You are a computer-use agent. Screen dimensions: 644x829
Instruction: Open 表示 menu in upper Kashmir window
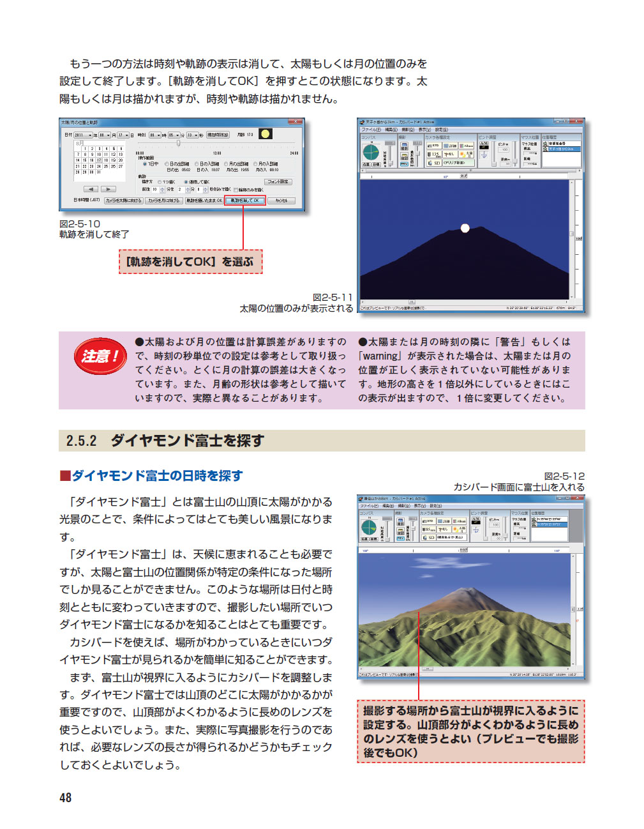(x=424, y=130)
